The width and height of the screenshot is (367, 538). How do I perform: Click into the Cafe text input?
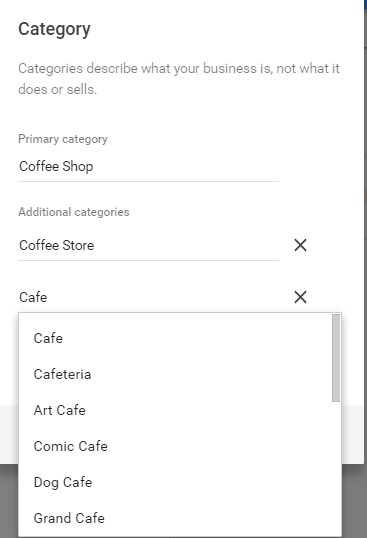(148, 297)
